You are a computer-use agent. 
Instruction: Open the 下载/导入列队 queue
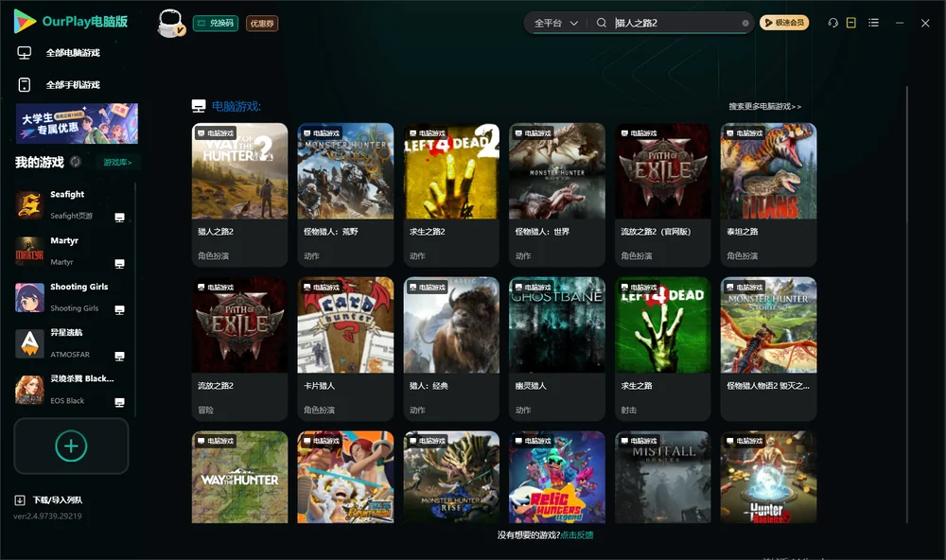click(x=58, y=499)
